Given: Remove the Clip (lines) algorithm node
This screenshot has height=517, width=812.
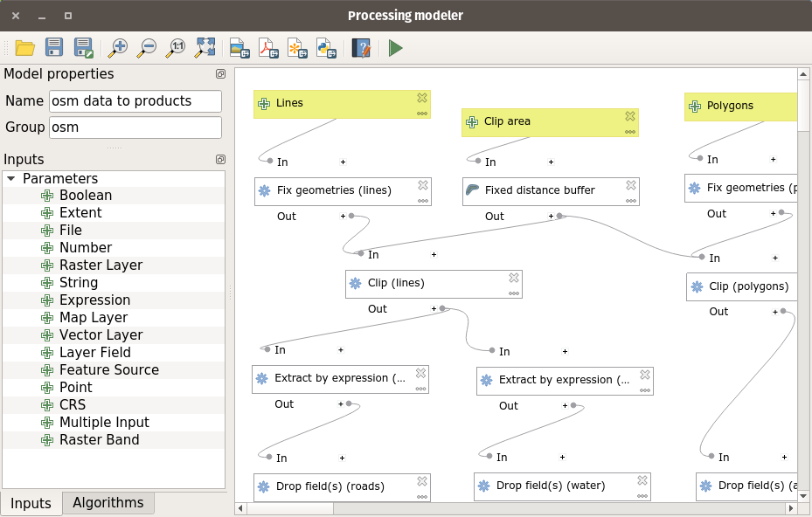Looking at the screenshot, I should click(514, 278).
